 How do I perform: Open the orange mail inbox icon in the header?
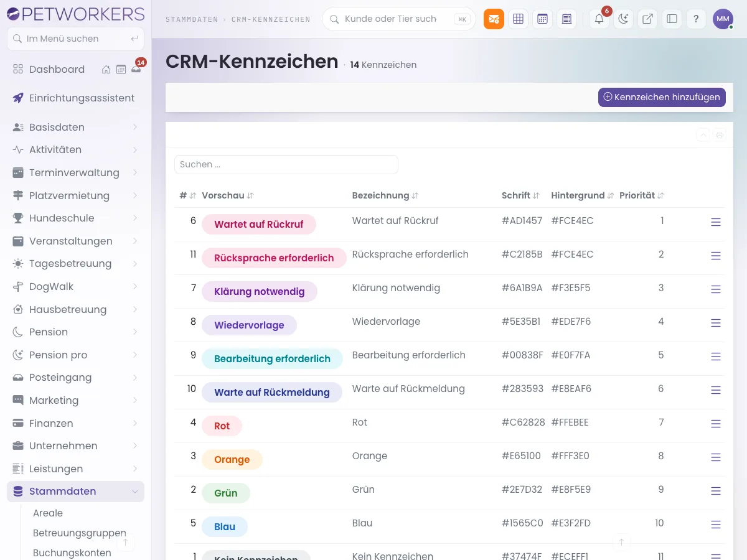point(494,19)
